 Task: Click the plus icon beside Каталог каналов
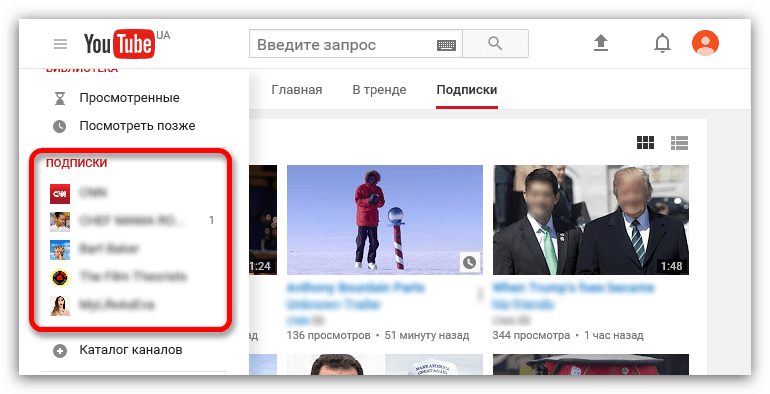60,351
